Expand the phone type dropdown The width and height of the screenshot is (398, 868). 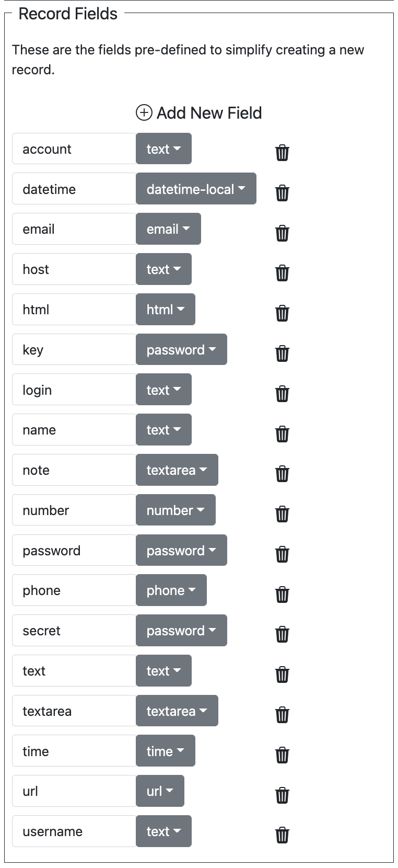[x=171, y=590]
